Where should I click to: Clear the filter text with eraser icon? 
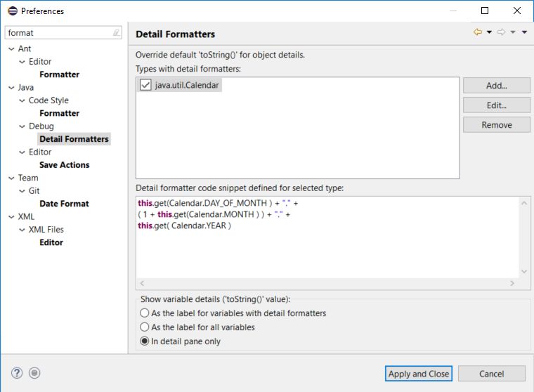pos(116,33)
